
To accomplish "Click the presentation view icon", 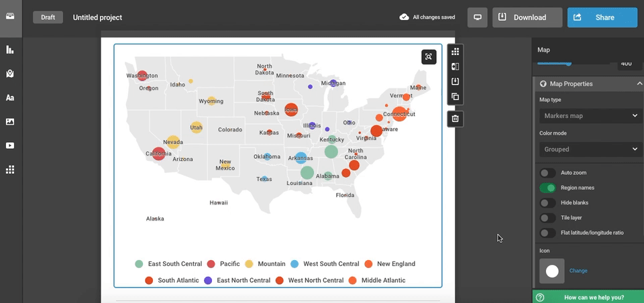I will (x=478, y=17).
